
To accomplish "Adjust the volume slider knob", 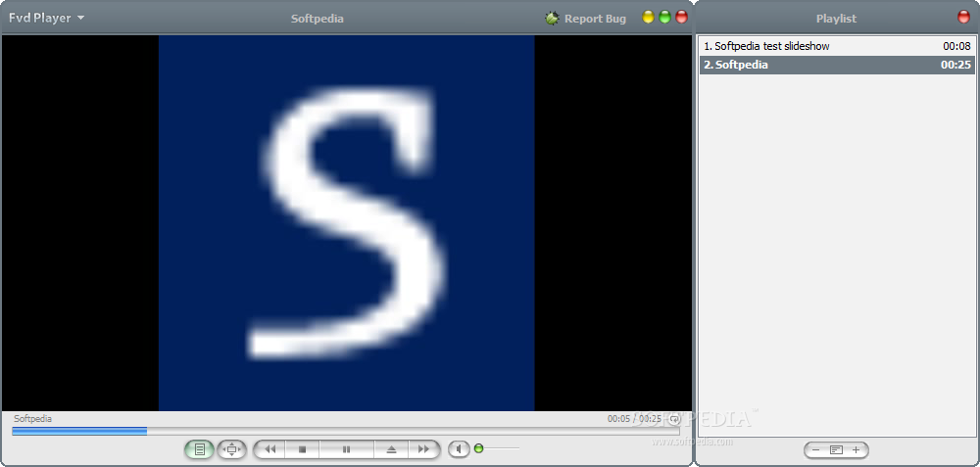I will click(x=479, y=448).
